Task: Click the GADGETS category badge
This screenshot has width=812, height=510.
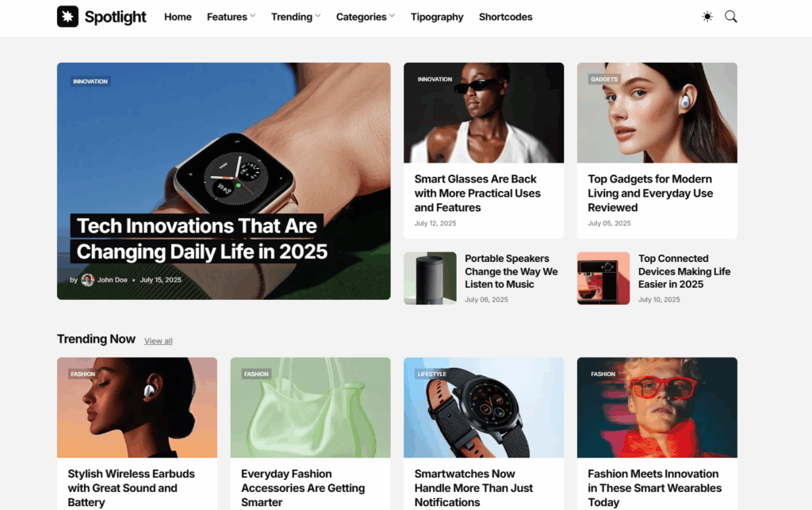Action: 603,79
